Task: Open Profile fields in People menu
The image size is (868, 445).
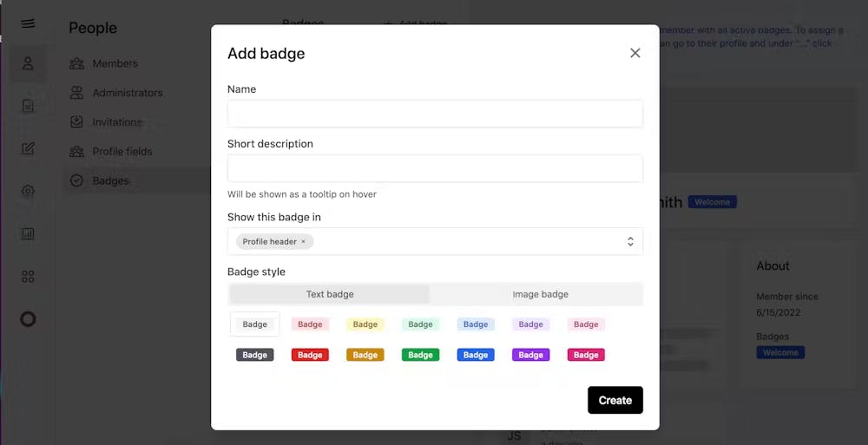Action: 122,152
